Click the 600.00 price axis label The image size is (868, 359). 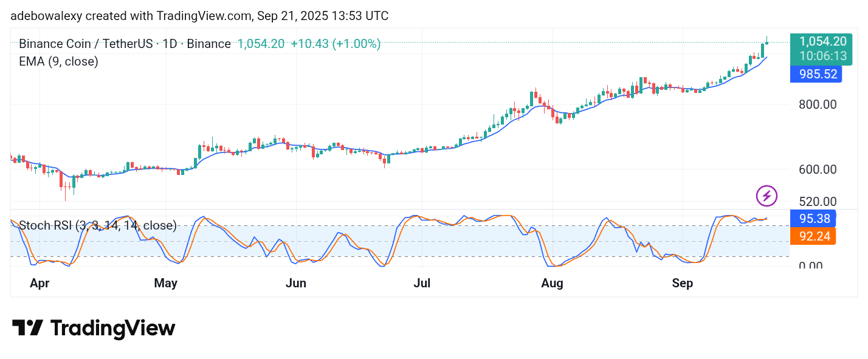[x=817, y=169]
